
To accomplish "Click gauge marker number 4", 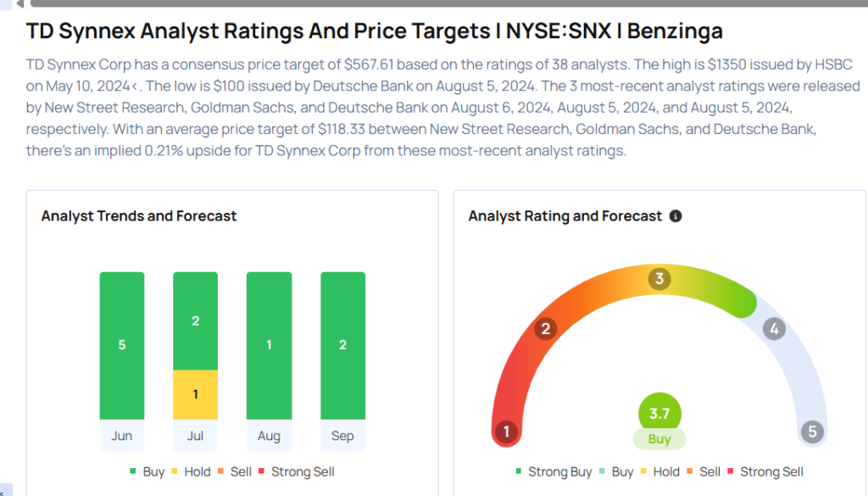I will click(772, 329).
